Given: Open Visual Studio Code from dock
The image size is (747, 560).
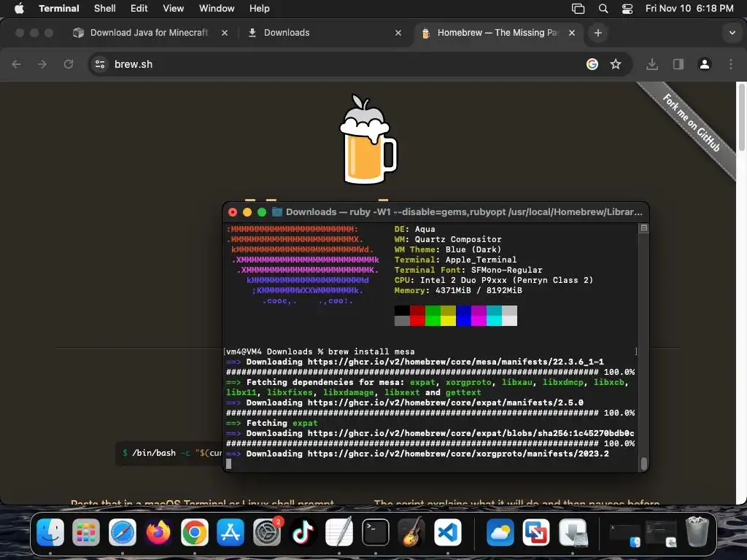Looking at the screenshot, I should pos(448,532).
